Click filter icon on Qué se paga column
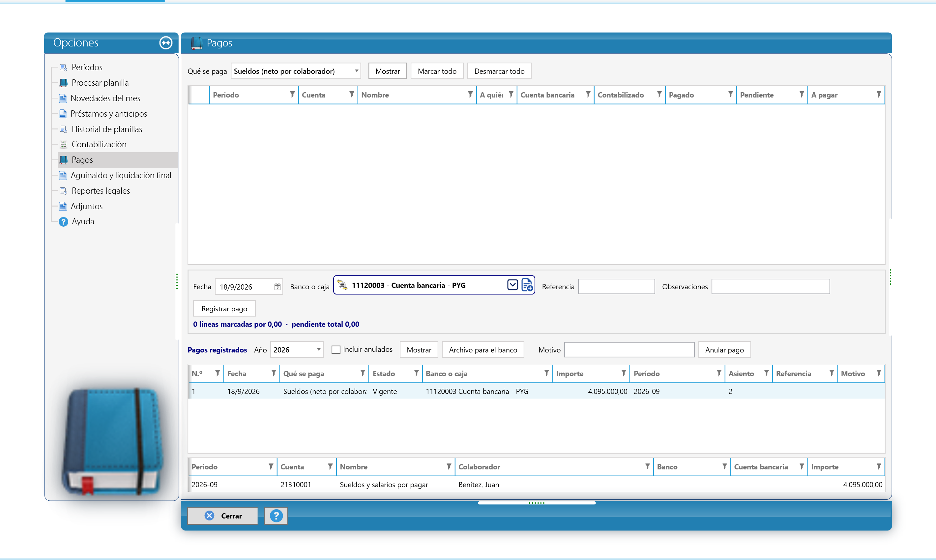This screenshot has height=560, width=936. (363, 373)
